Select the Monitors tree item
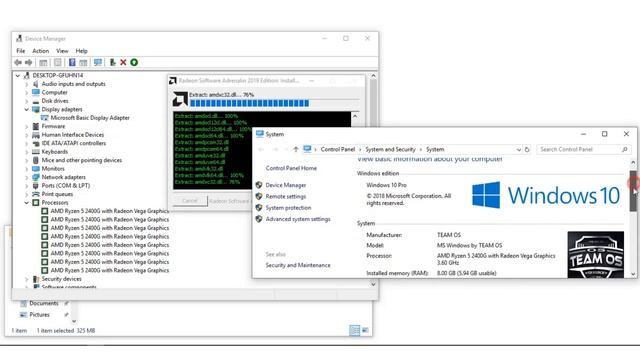The width and height of the screenshot is (640, 360). click(x=53, y=169)
